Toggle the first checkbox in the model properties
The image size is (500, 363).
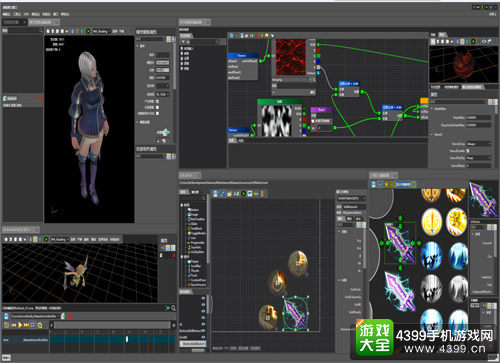click(x=157, y=101)
